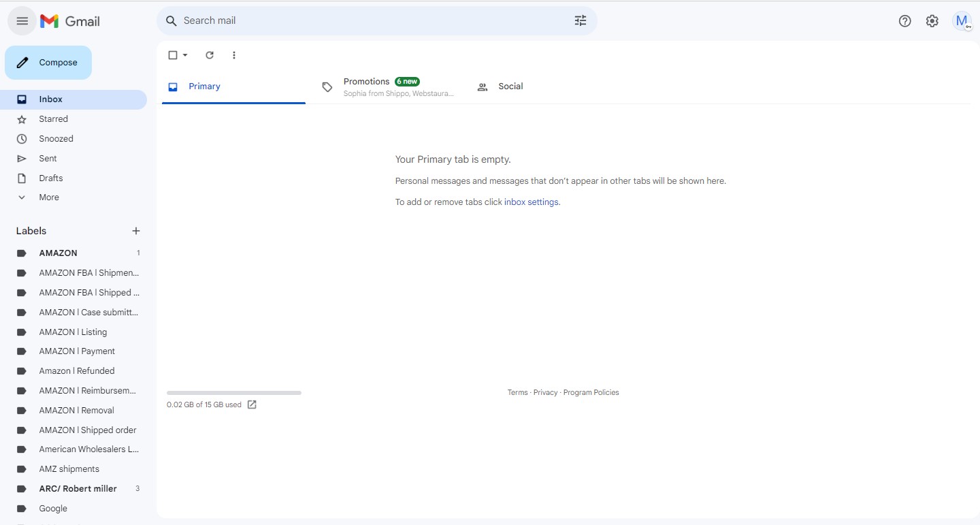Open the select dropdown arrow
This screenshot has height=525, width=980.
click(x=185, y=55)
